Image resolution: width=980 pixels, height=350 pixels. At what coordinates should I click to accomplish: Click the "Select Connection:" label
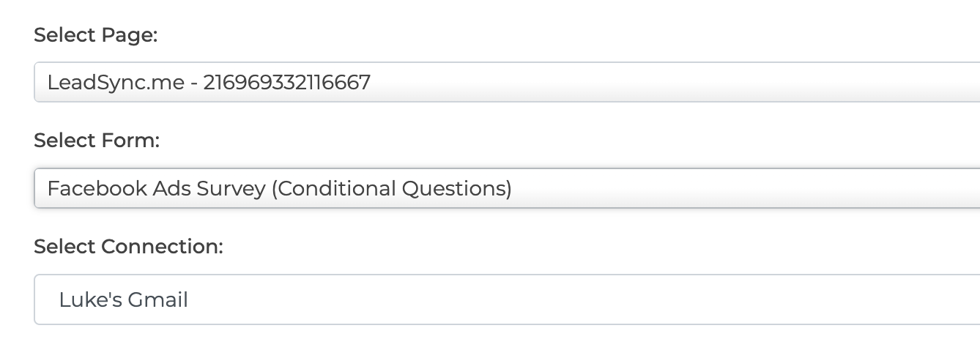coord(128,247)
